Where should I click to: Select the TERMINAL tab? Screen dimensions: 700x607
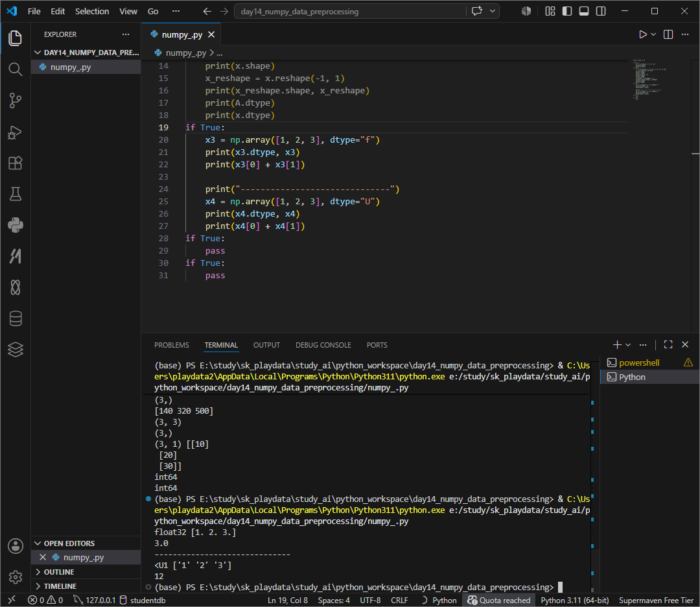[x=221, y=345]
